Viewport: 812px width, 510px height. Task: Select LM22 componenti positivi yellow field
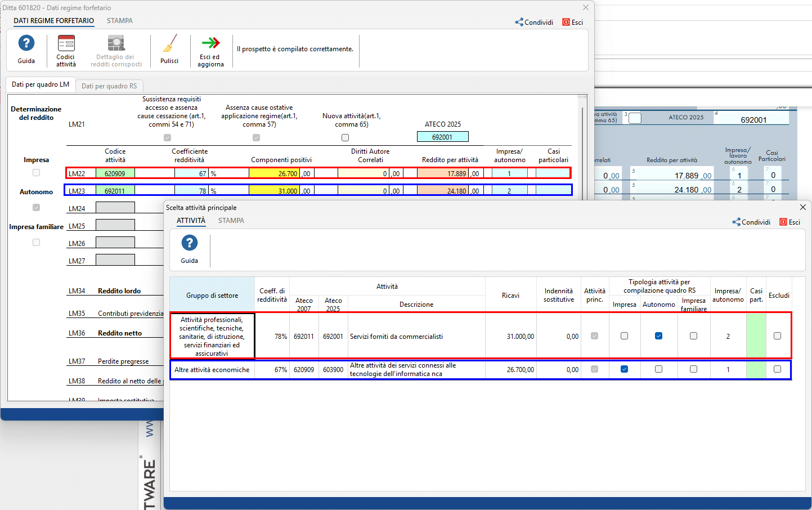click(274, 173)
